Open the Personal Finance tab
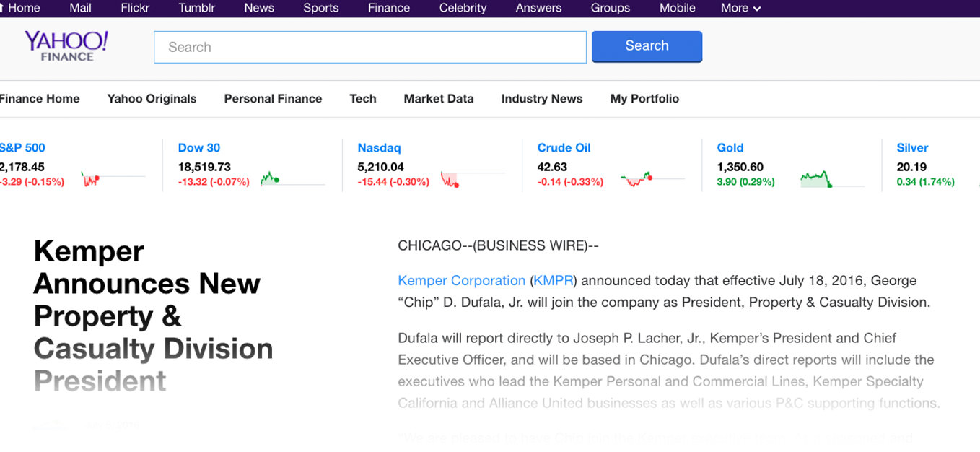 (273, 99)
